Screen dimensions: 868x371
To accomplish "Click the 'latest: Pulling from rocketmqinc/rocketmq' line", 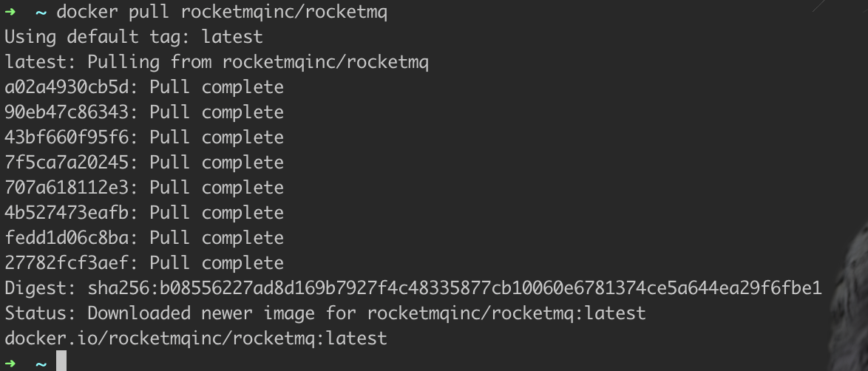I will point(217,62).
